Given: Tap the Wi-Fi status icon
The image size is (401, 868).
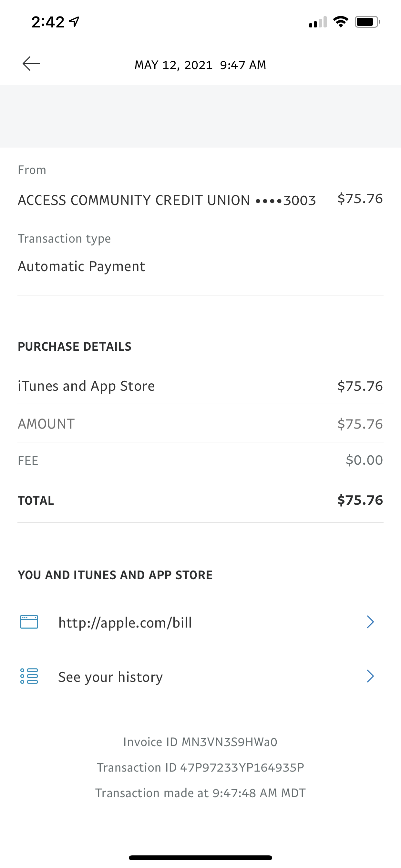Looking at the screenshot, I should pyautogui.click(x=341, y=22).
